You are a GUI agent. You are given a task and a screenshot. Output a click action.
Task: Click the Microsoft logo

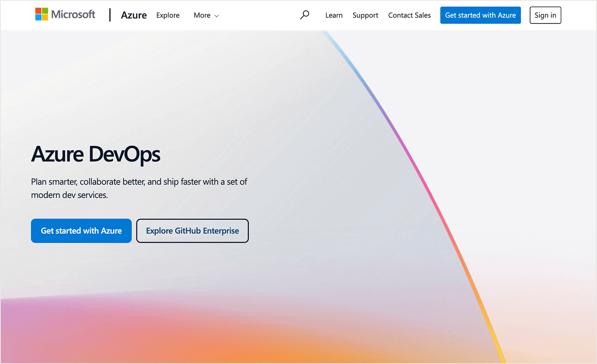[x=65, y=14]
